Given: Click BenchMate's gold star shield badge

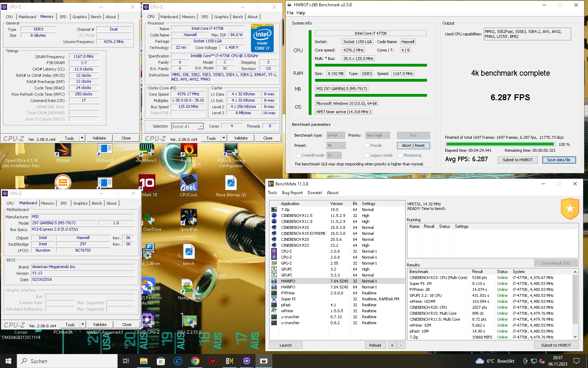Looking at the screenshot, I should pos(570,209).
